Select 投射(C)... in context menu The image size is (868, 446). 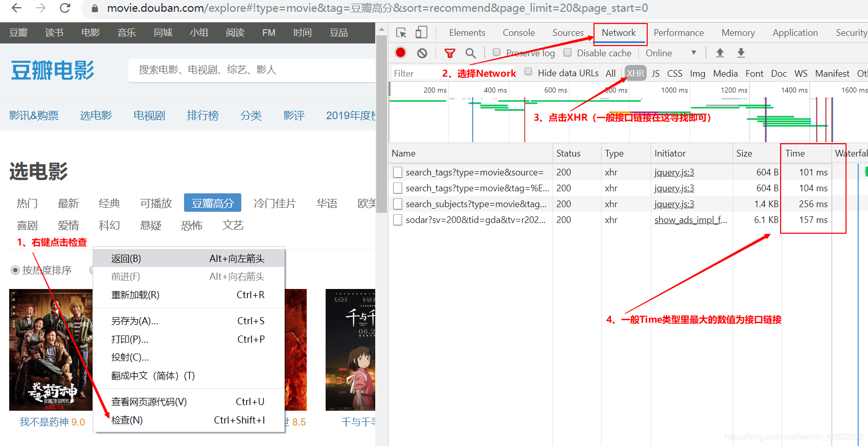point(189,358)
